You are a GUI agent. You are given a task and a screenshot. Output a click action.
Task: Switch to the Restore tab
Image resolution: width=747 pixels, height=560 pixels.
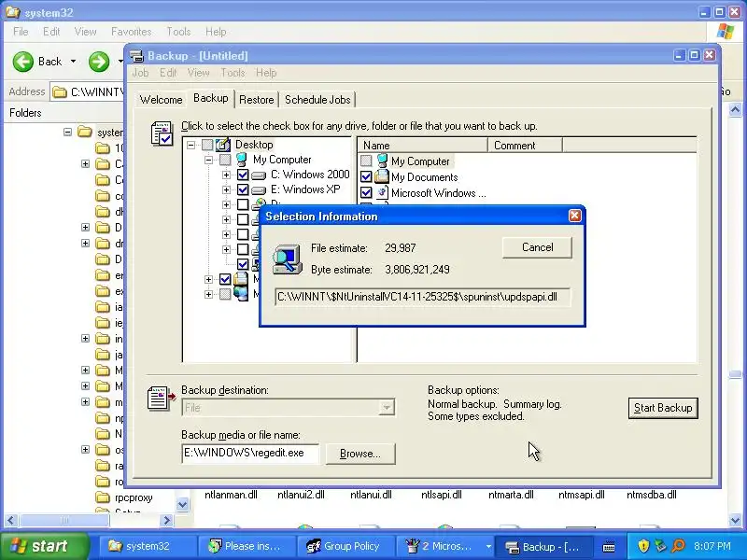[x=256, y=100]
